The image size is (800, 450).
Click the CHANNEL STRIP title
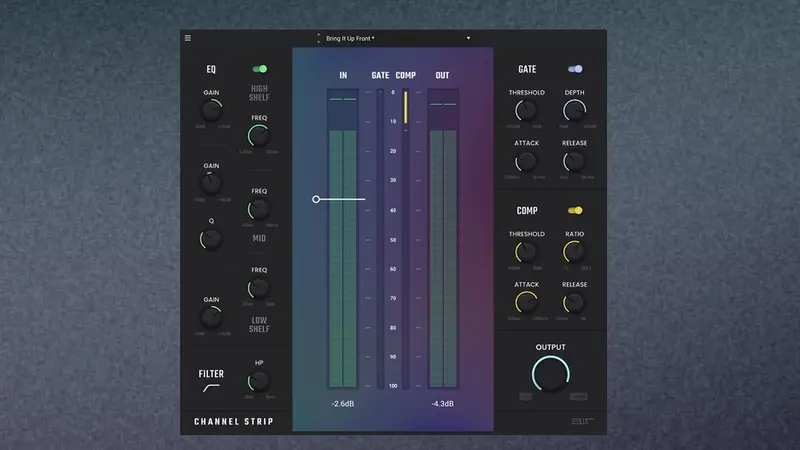click(x=234, y=421)
